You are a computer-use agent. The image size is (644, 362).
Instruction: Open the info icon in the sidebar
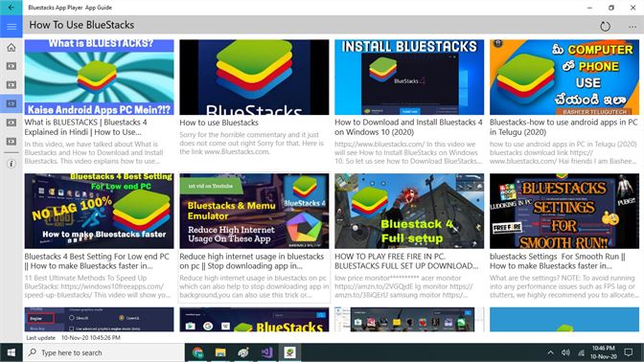click(11, 164)
